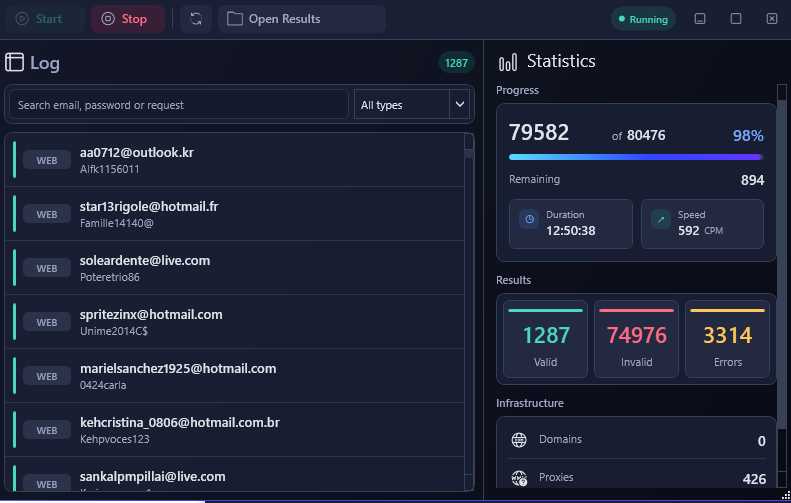Click the refresh arrows icon in toolbar

tap(196, 19)
